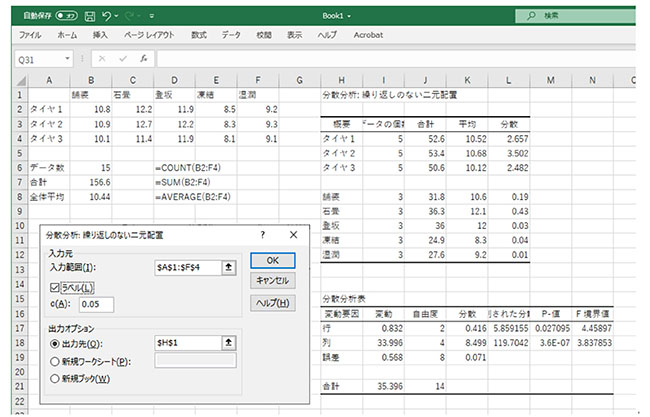
Task: Click output range field $H$1
Action: 188,343
